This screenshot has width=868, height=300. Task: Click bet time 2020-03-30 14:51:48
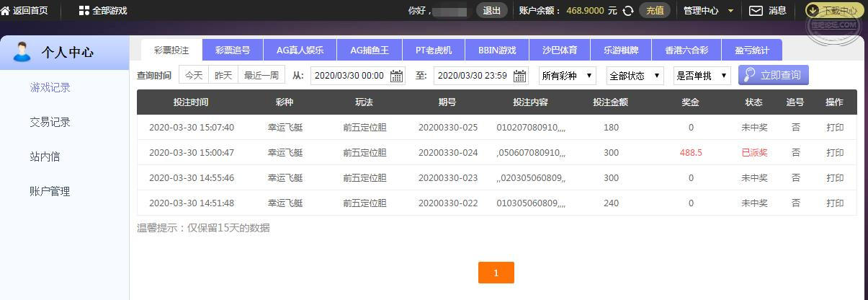pyautogui.click(x=192, y=203)
